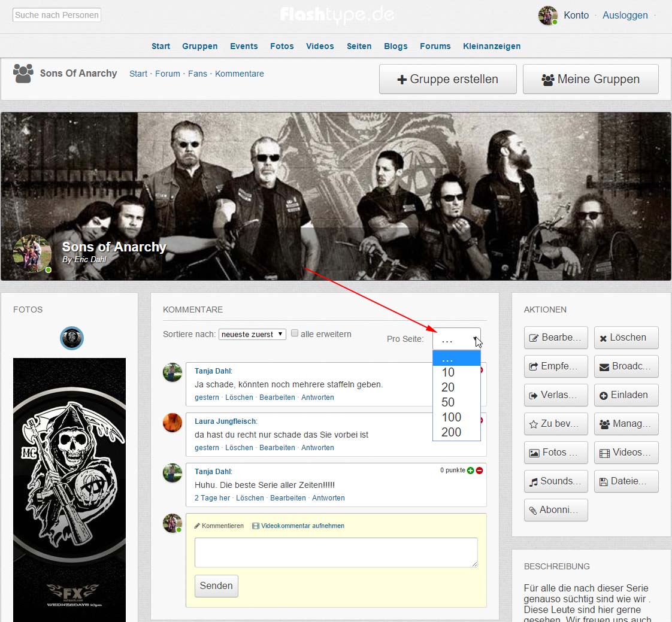This screenshot has height=622, width=672.
Task: Click round group logo under Fotos
Action: [72, 338]
